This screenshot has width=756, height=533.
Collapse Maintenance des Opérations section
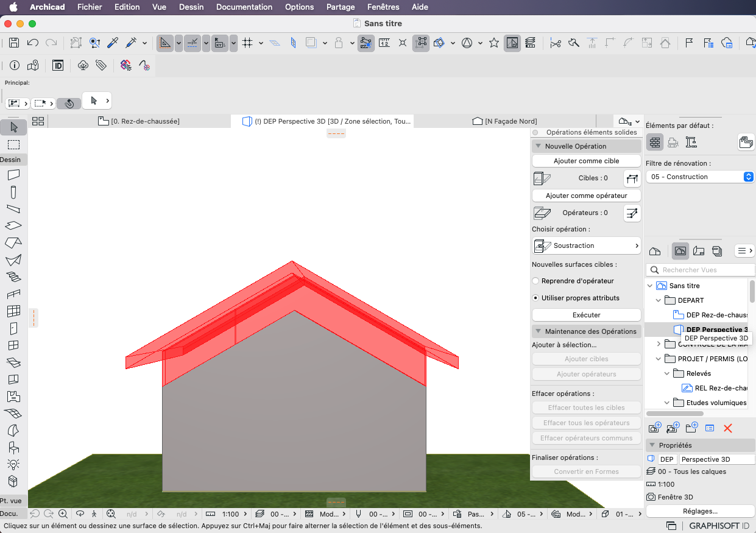coord(538,331)
